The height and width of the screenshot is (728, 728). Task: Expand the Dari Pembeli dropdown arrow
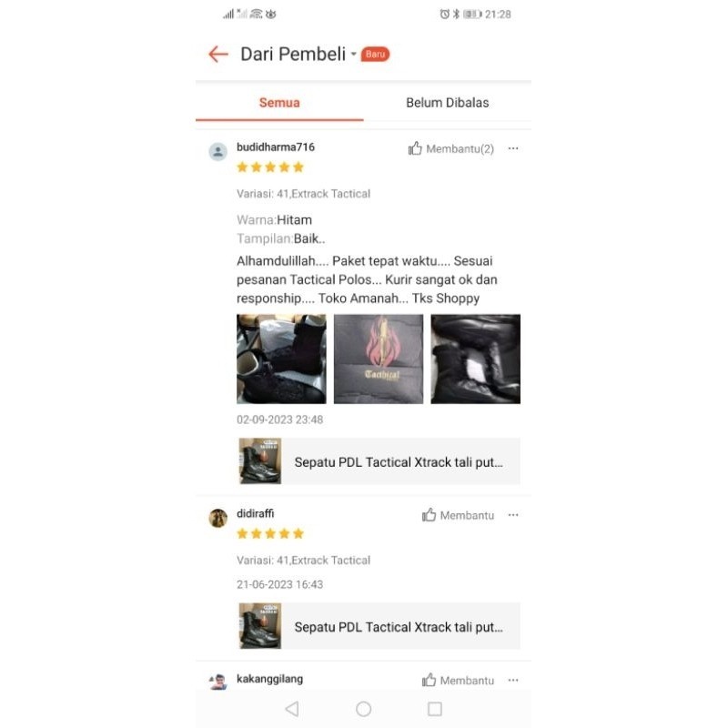(x=353, y=55)
